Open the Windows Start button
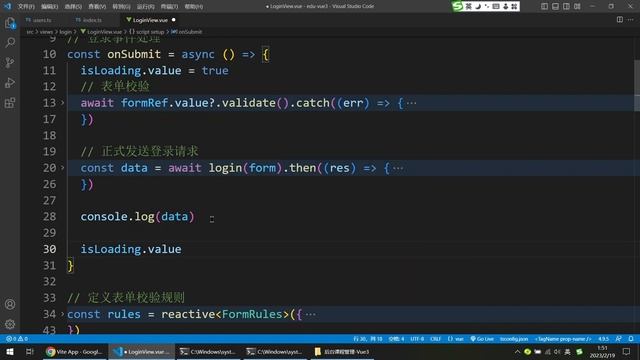The image size is (640, 360). (x=10, y=351)
